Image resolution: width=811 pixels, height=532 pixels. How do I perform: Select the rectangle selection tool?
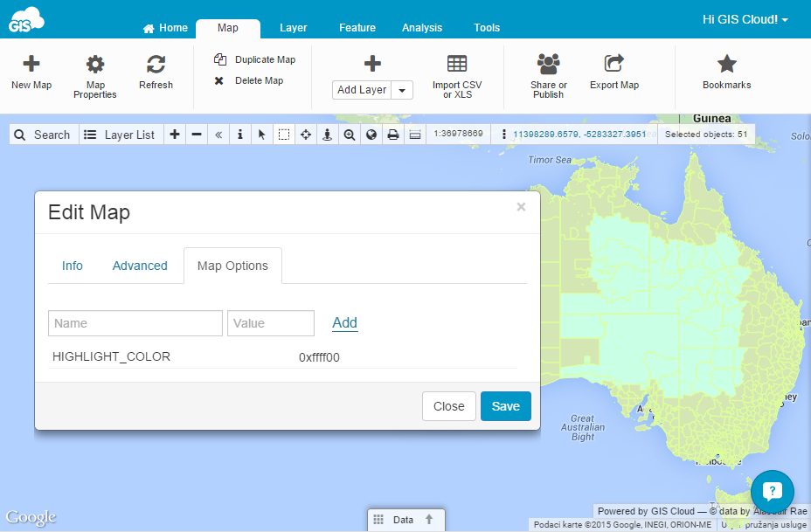[284, 135]
